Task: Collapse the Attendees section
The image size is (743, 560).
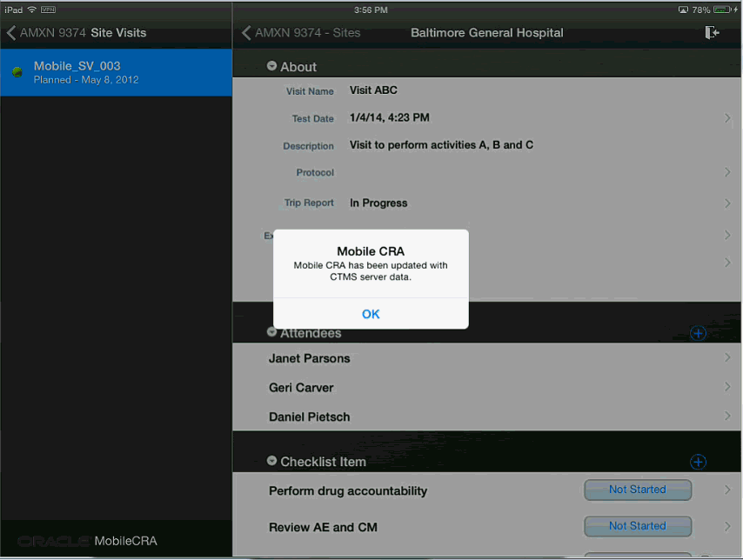Action: point(271,332)
